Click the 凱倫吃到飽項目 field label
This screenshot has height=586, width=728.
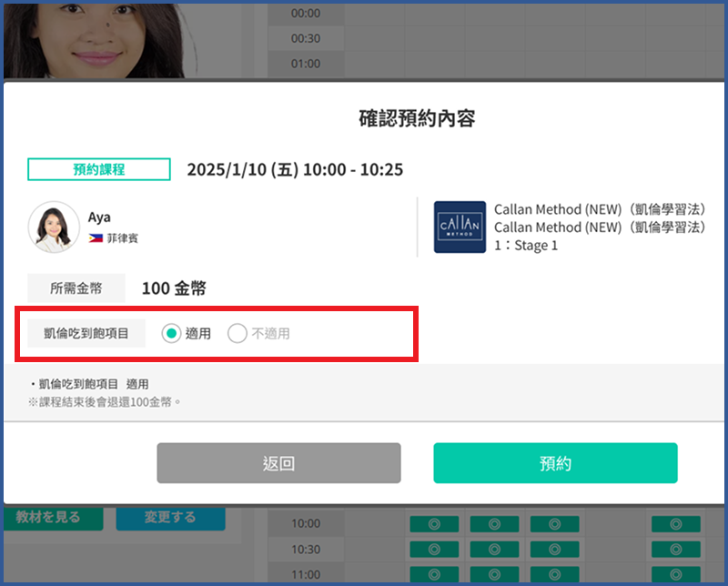coord(86,334)
